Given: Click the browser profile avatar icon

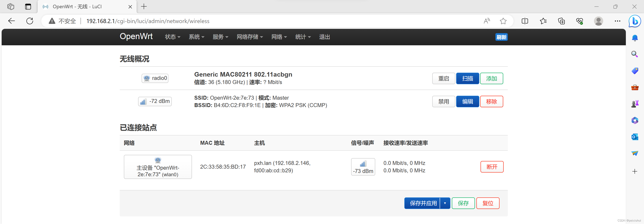Looking at the screenshot, I should 598,21.
